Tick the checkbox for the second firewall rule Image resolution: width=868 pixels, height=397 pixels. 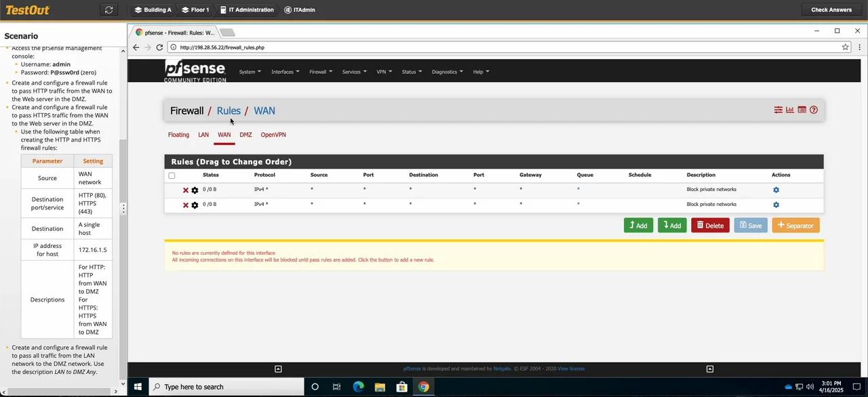172,205
